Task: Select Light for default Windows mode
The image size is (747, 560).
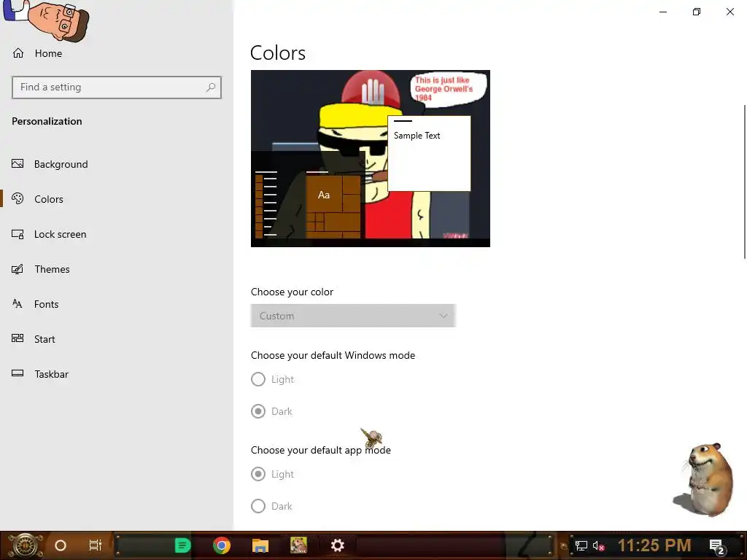Action: click(258, 379)
